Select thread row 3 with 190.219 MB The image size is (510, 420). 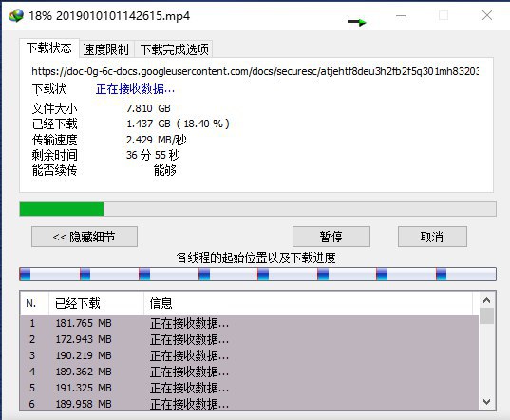[250, 355]
